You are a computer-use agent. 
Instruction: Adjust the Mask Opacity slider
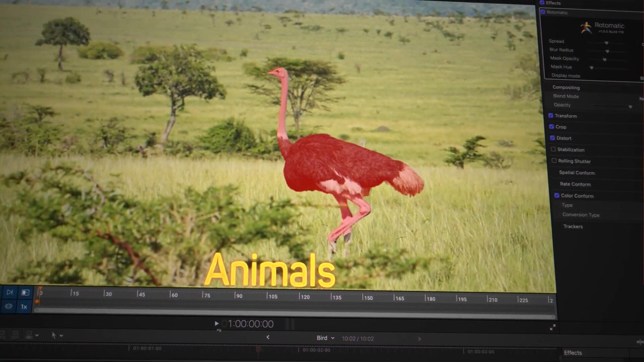(x=604, y=59)
